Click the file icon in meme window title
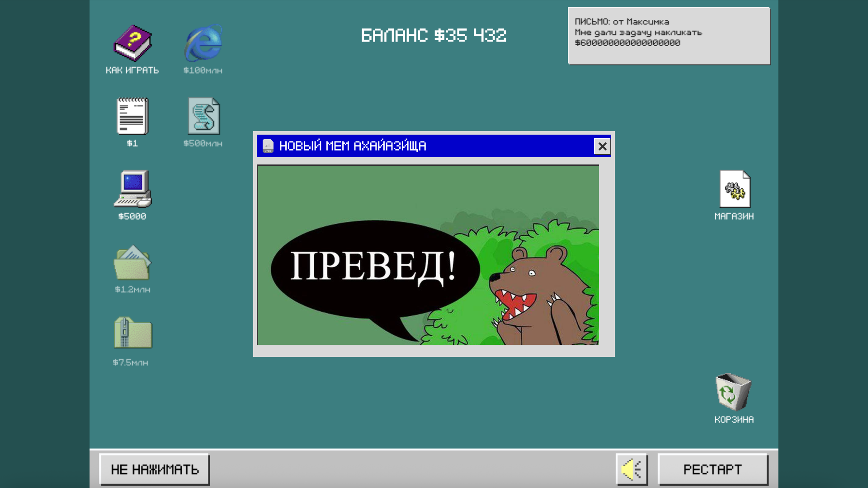The width and height of the screenshot is (868, 488). (268, 145)
